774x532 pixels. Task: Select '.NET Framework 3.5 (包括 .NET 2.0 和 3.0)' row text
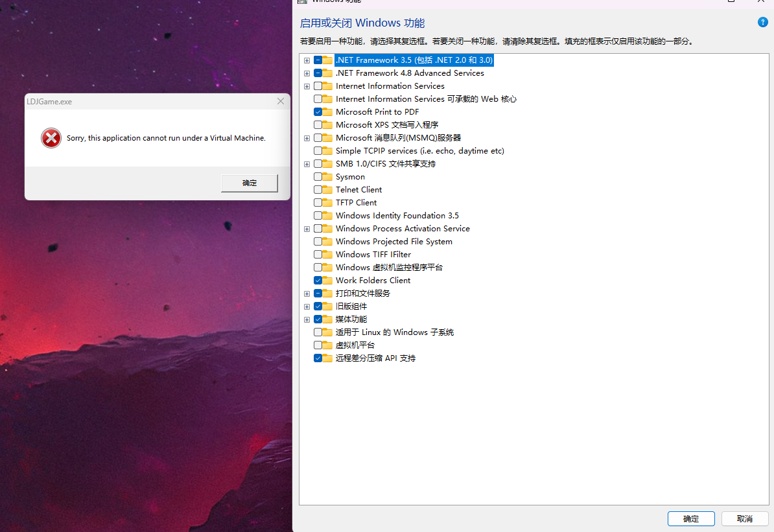414,60
